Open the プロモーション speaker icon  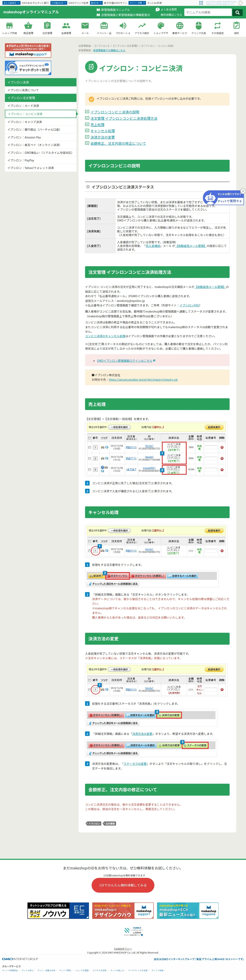(x=123, y=26)
